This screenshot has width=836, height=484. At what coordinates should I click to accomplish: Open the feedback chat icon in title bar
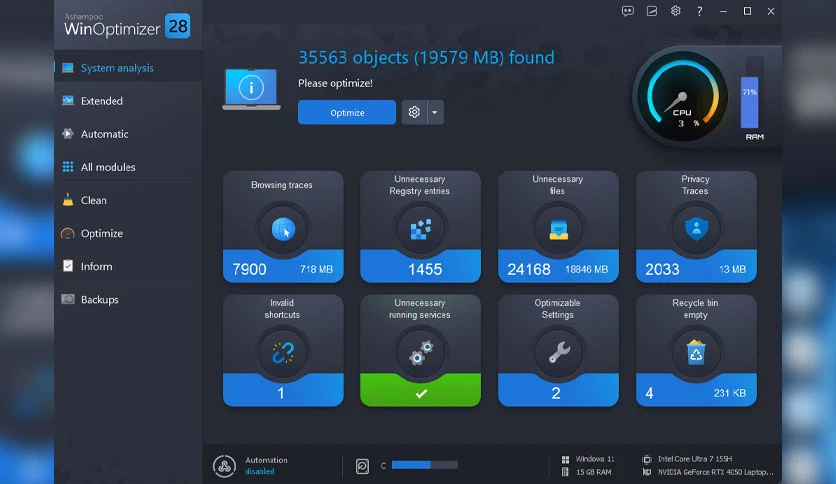[628, 11]
